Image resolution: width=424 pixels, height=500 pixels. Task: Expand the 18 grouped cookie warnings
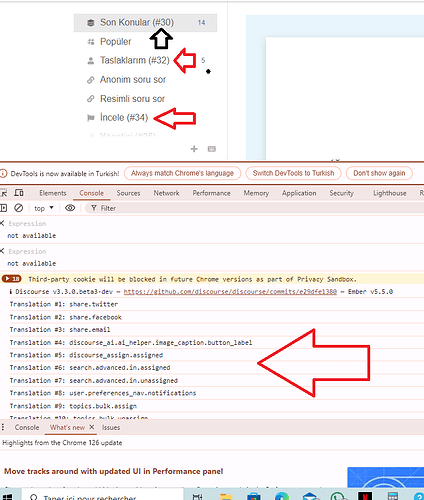coord(12,279)
